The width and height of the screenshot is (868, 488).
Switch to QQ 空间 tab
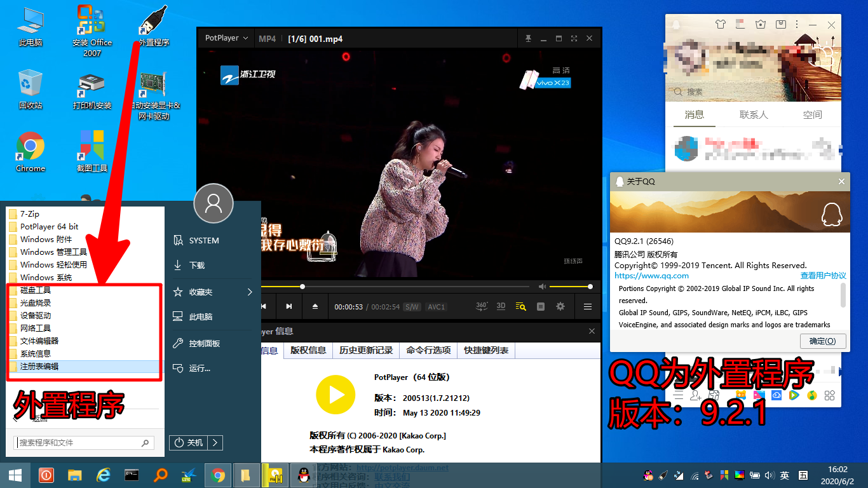click(812, 115)
